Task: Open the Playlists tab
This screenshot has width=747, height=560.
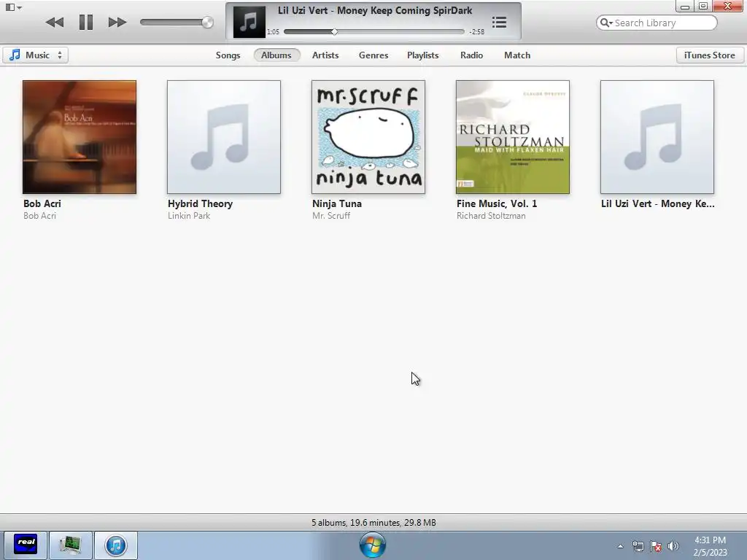Action: [422, 55]
